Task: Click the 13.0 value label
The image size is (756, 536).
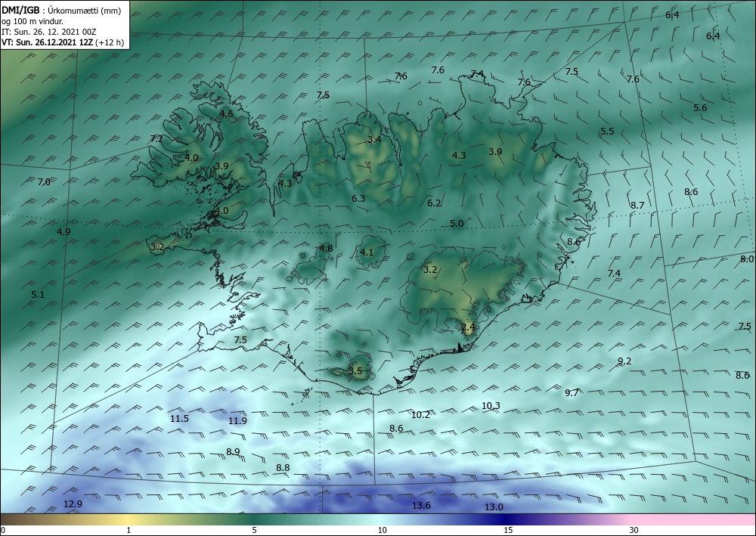Action: (494, 507)
